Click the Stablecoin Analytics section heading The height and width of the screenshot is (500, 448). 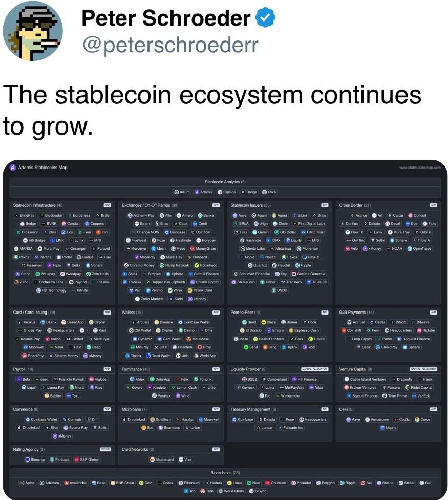[225, 182]
